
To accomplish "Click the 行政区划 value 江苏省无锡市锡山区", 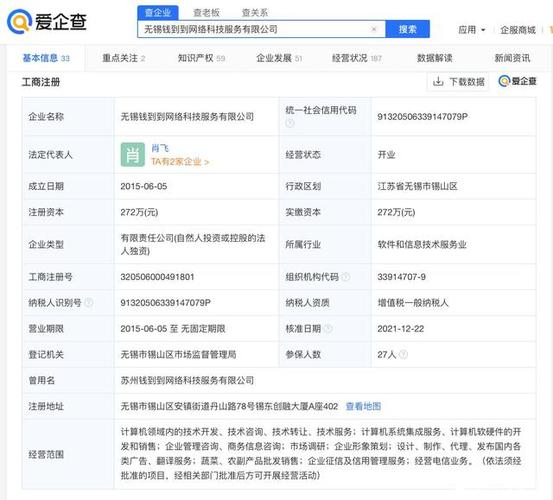I will 418,186.
